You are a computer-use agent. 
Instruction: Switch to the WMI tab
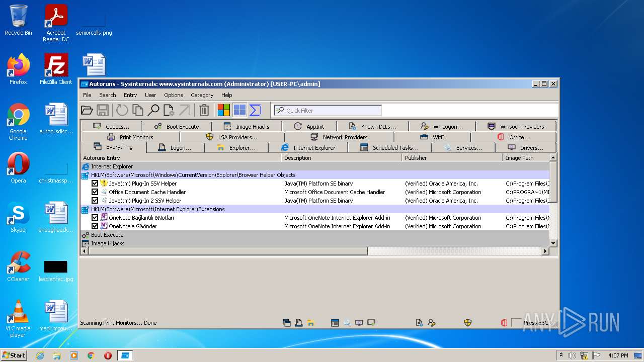tap(432, 137)
